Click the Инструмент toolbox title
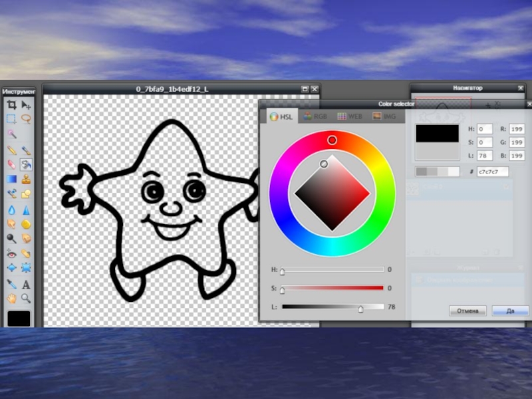 19,91
